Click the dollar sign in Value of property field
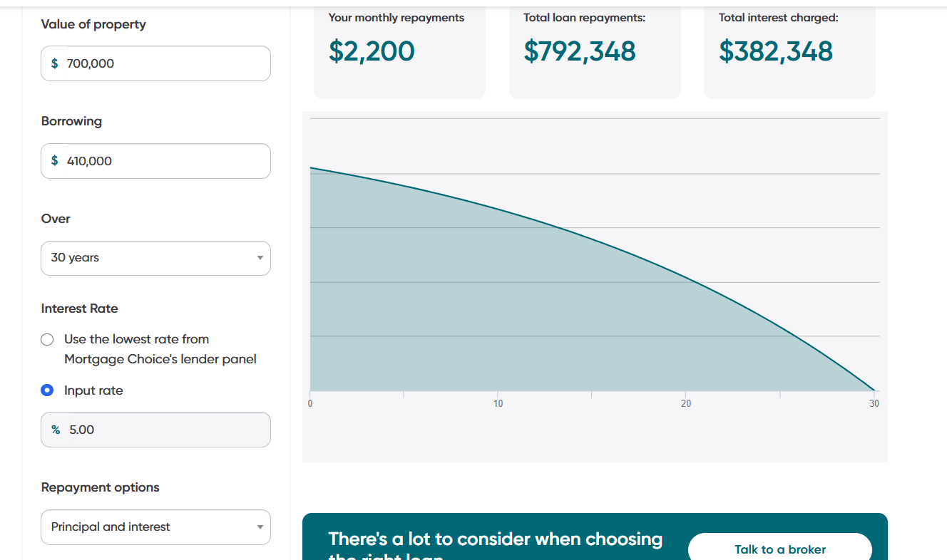947x560 pixels. pyautogui.click(x=55, y=63)
